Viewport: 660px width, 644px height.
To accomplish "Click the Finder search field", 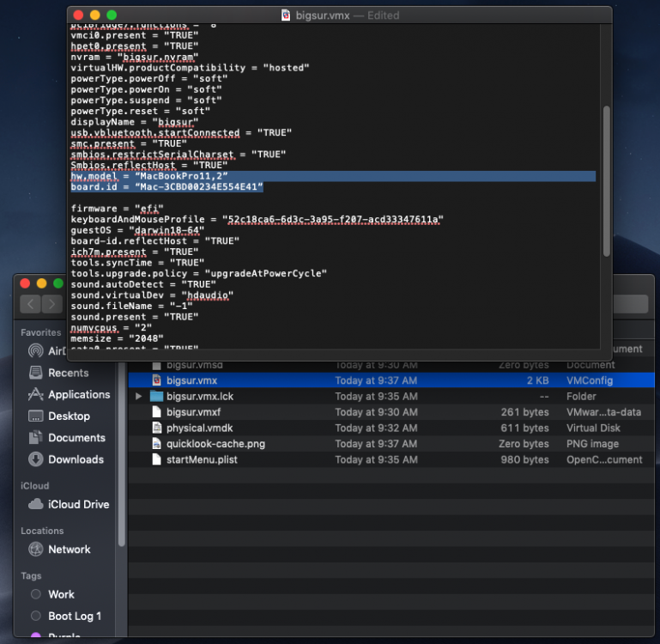I will tap(630, 304).
